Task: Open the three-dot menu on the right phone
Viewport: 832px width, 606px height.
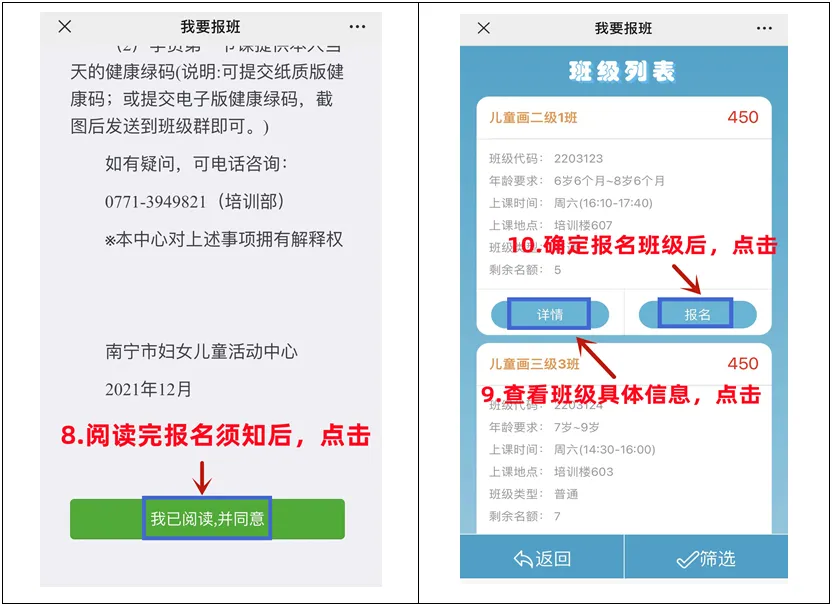Action: [764, 28]
